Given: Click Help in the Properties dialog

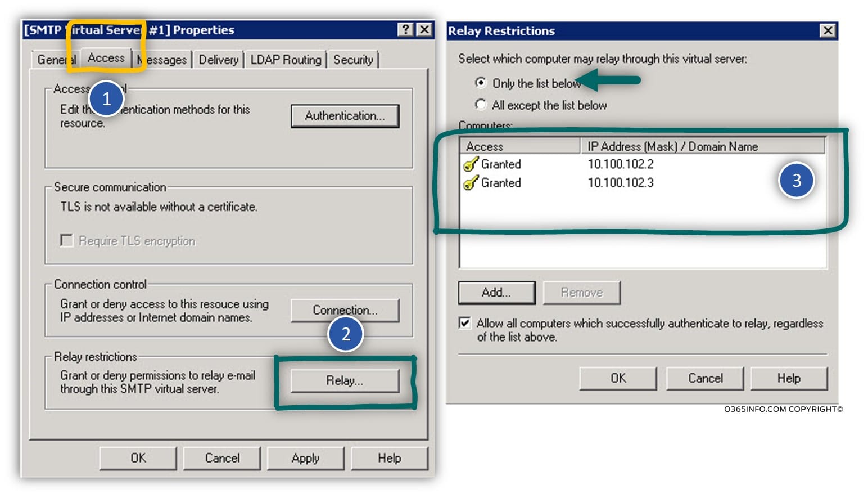Looking at the screenshot, I should 389,458.
